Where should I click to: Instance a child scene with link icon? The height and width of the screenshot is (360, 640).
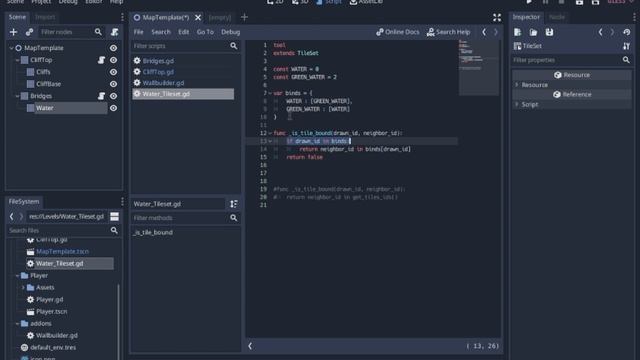(29, 32)
